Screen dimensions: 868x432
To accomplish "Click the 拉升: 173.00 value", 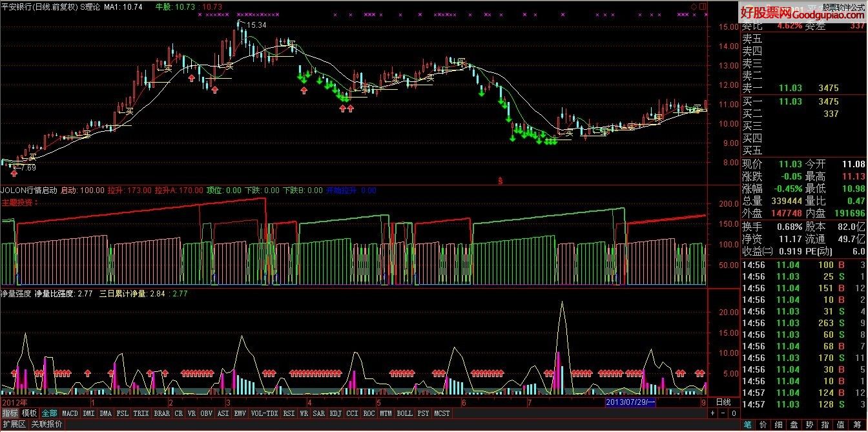I will click(129, 191).
